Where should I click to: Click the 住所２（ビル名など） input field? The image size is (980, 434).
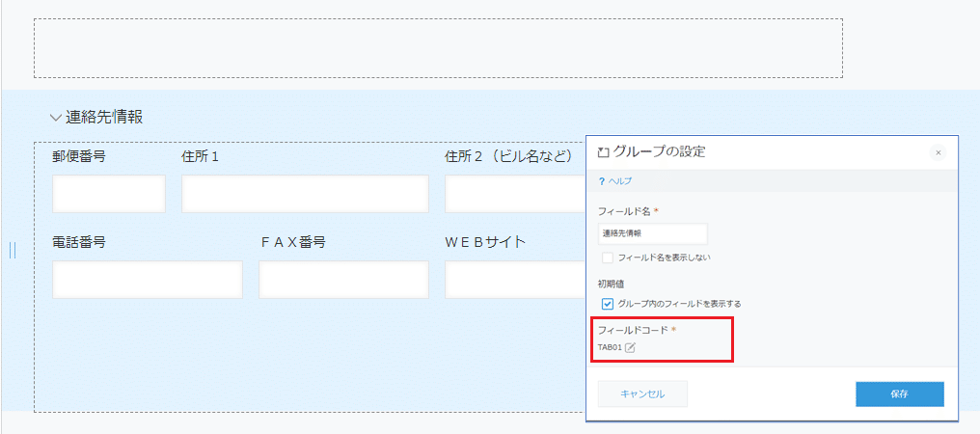point(516,194)
